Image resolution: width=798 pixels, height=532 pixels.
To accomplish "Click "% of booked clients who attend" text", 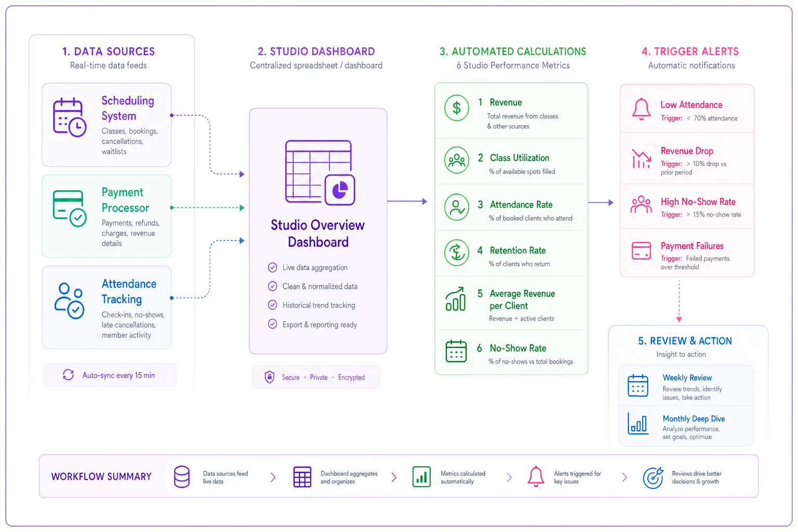I will coord(530,218).
